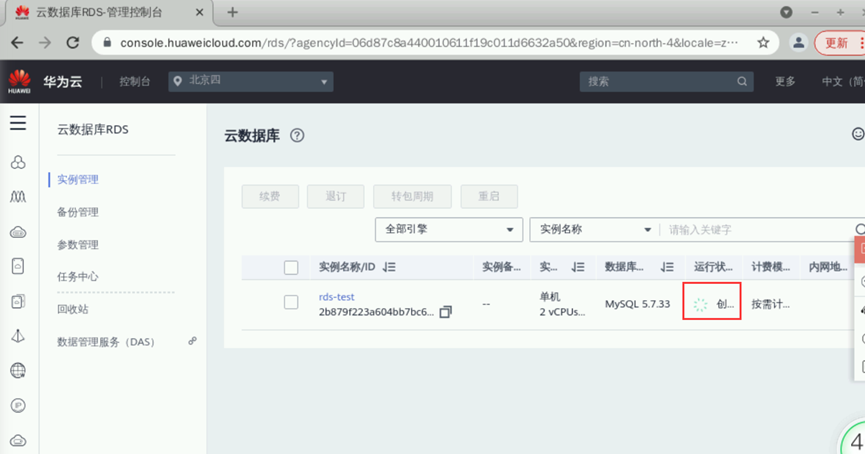Open 参数管理 in the sidebar

tap(78, 244)
